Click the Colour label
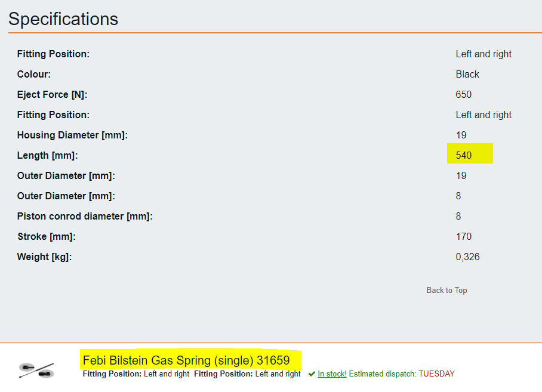This screenshot has width=542, height=392. point(34,74)
